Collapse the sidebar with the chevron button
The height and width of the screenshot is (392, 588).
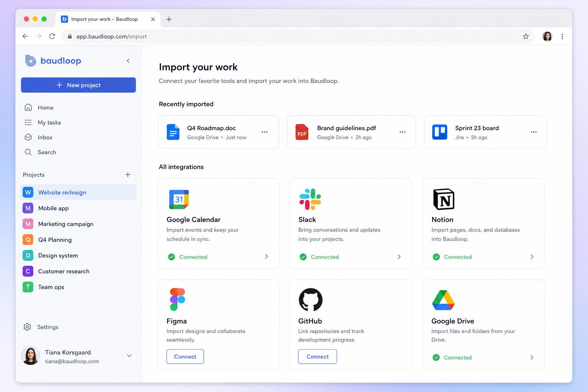click(x=128, y=60)
